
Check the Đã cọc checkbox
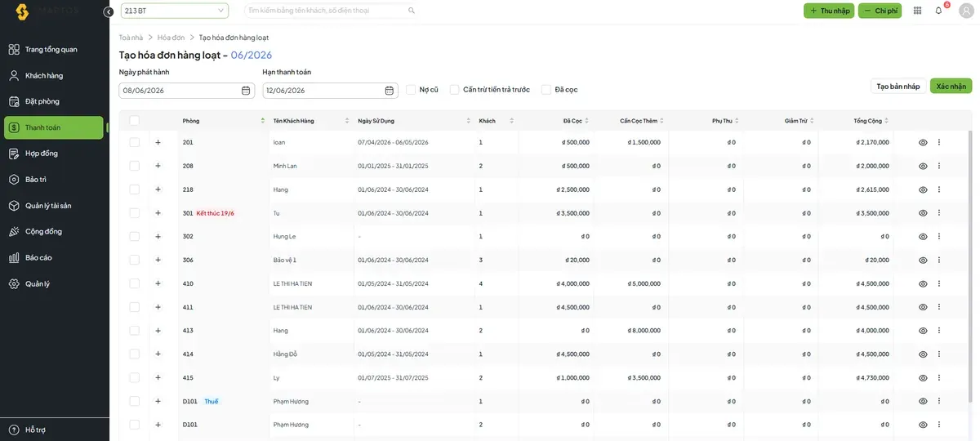(x=546, y=90)
